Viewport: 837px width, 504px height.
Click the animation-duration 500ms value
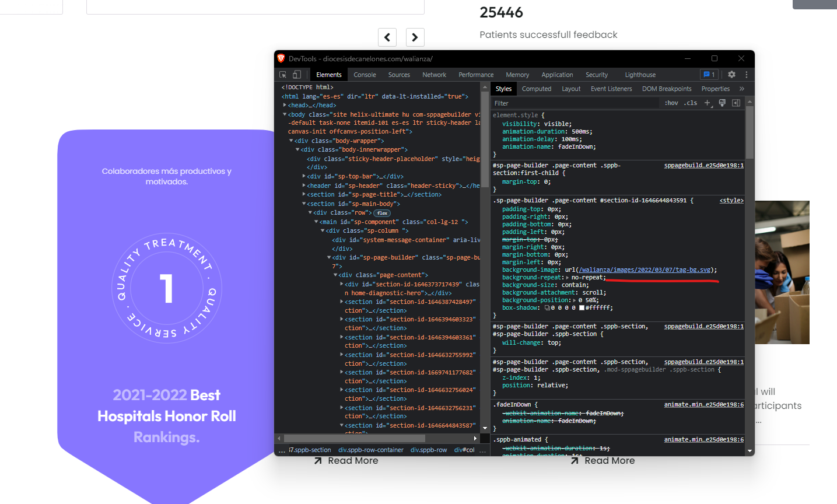pos(581,132)
